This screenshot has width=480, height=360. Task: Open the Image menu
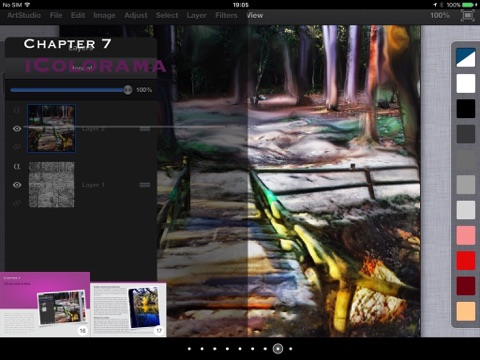point(104,15)
